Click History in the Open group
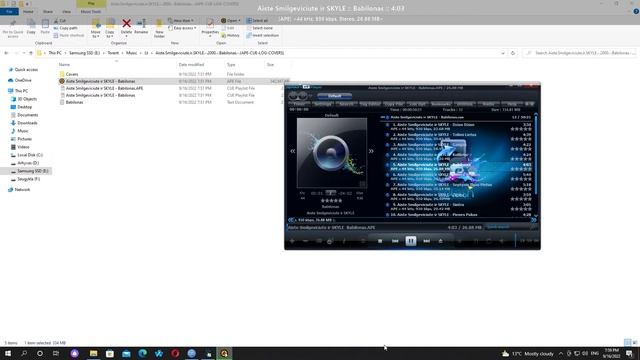Image resolution: width=640 pixels, height=360 pixels. [230, 35]
